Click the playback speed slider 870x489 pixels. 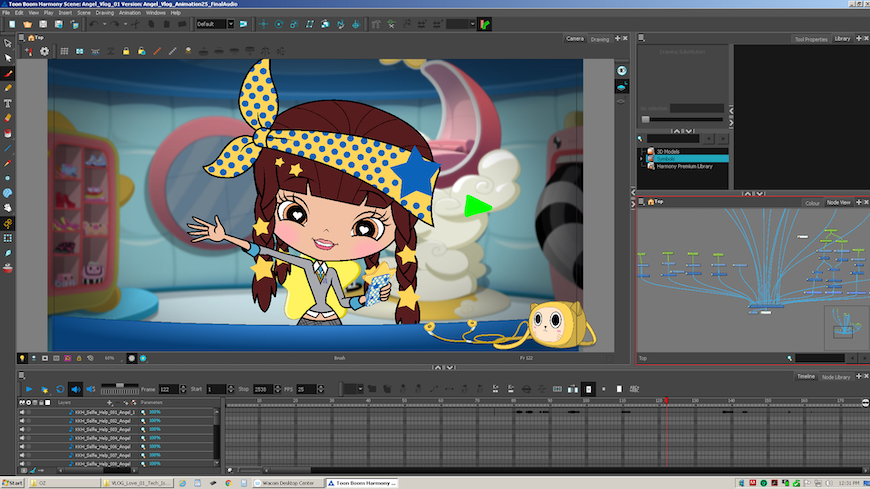[x=119, y=385]
